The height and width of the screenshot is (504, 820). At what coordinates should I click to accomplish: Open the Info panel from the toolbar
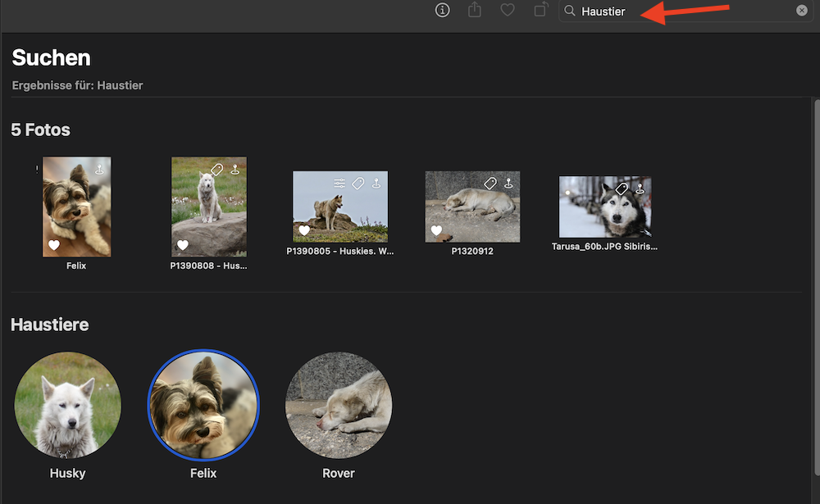pyautogui.click(x=443, y=11)
